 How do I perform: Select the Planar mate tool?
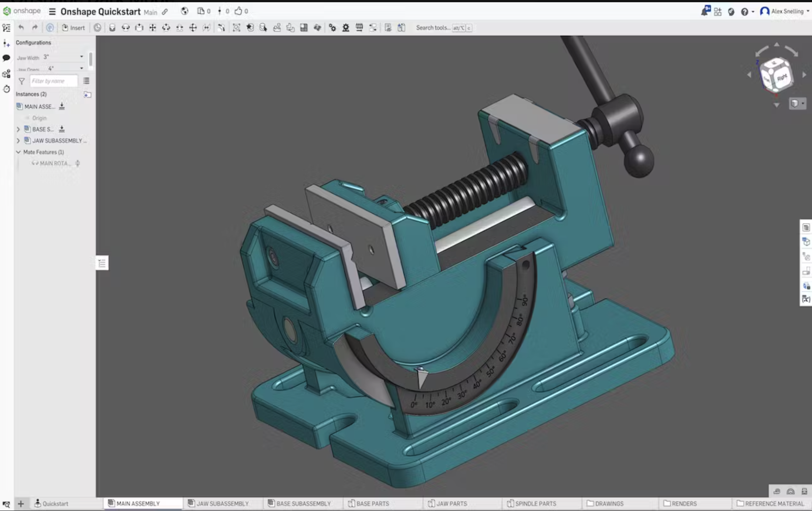click(153, 28)
